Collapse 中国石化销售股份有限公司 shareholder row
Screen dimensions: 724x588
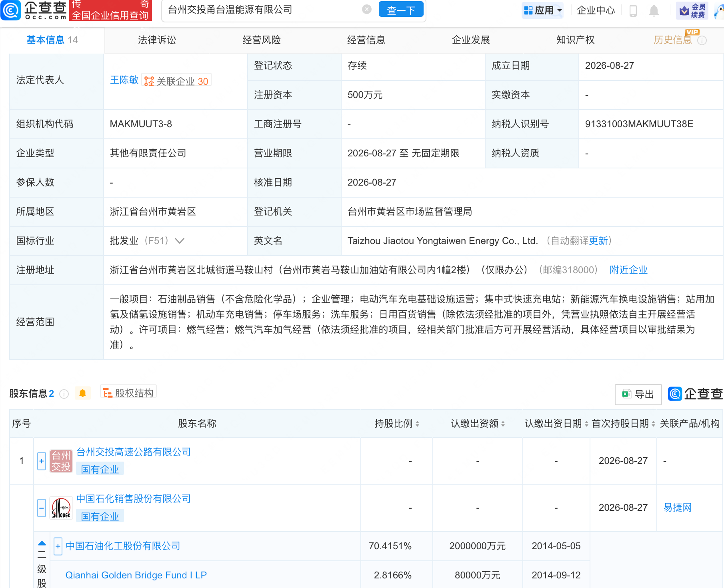click(42, 508)
